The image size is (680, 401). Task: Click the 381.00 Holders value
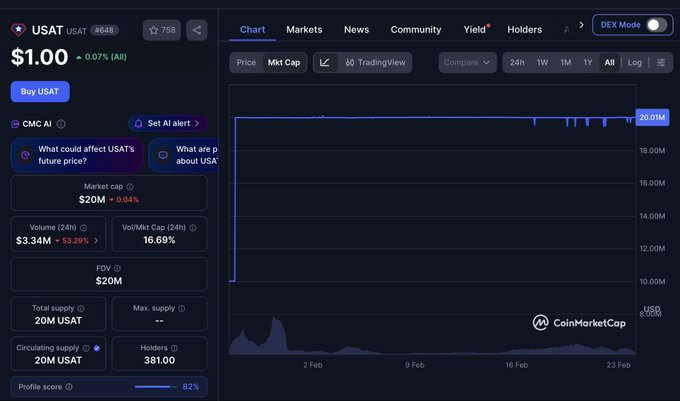pos(160,360)
